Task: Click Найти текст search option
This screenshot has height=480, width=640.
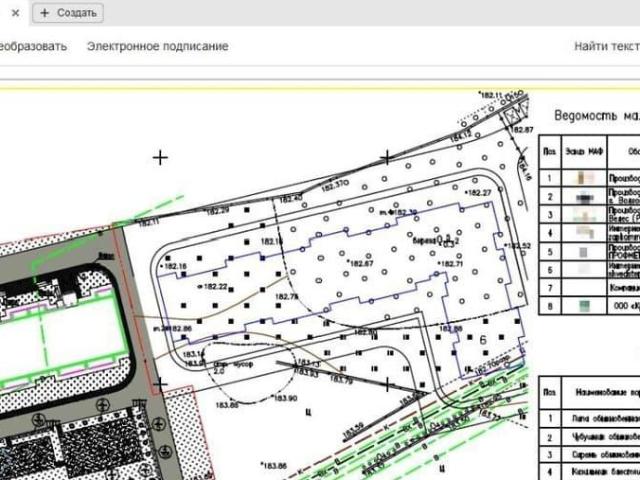Action: (x=607, y=46)
